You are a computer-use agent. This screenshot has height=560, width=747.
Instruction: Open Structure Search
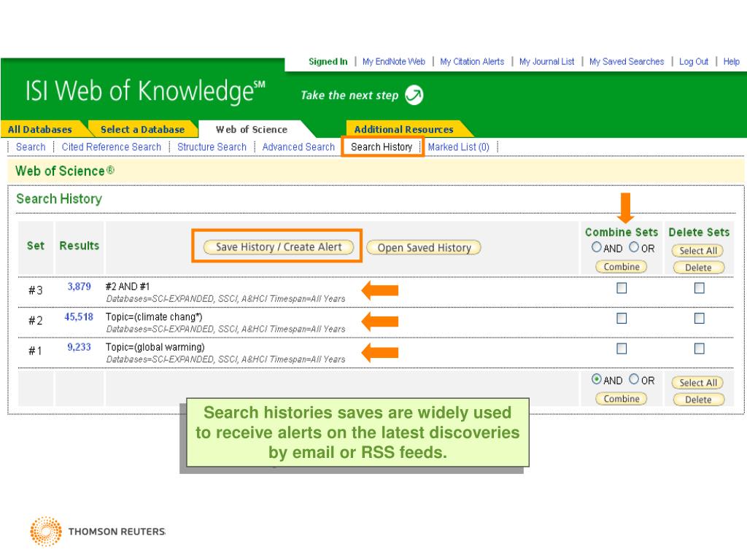pos(212,147)
